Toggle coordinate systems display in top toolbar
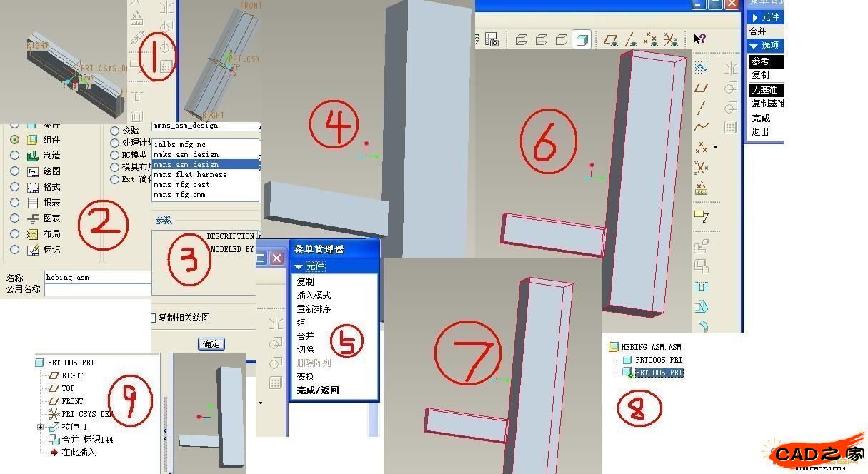 pyautogui.click(x=670, y=40)
